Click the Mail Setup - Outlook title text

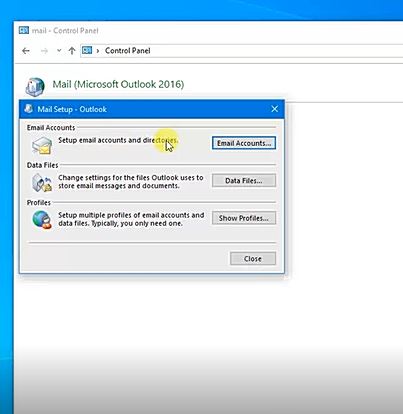(72, 109)
